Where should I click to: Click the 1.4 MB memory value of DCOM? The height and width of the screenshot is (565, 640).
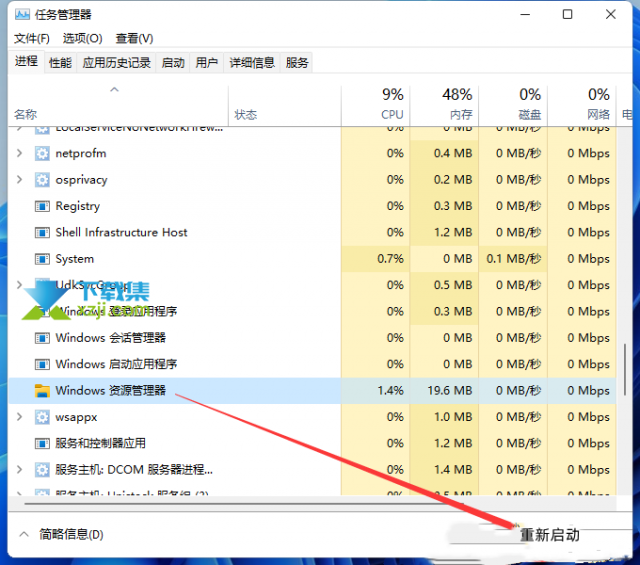pos(453,469)
